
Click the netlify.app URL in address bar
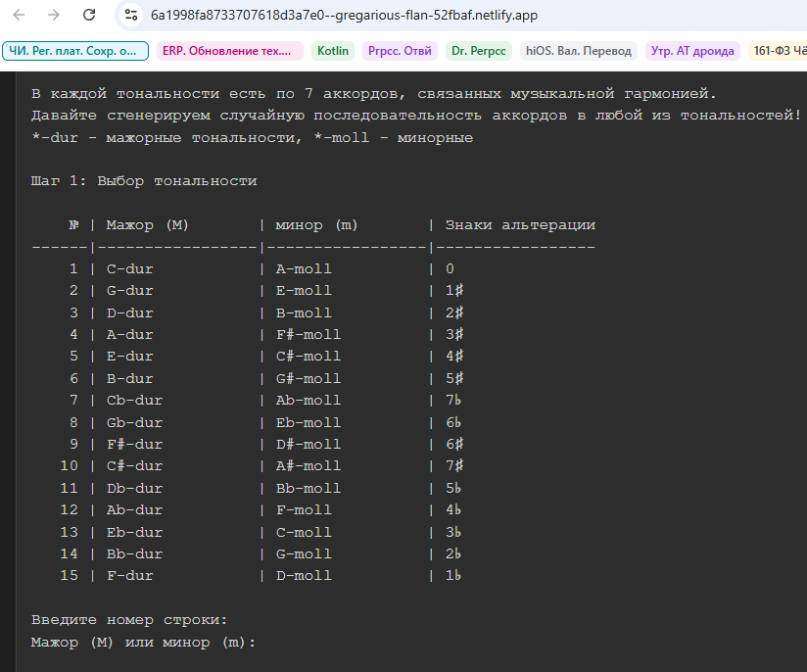click(344, 16)
